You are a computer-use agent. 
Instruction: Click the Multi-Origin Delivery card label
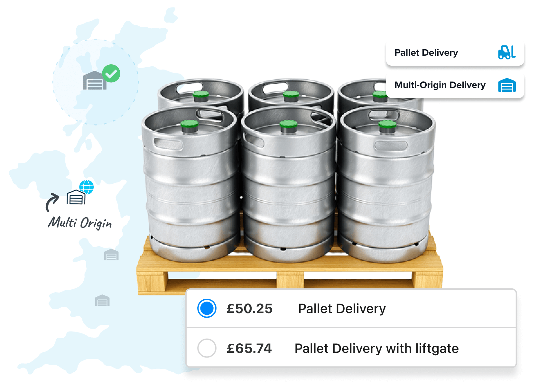440,85
